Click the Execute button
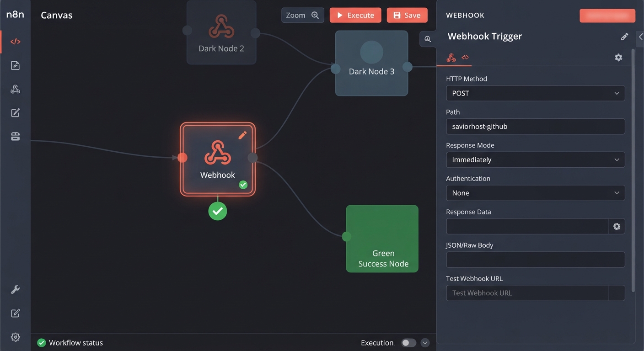Viewport: 644px width, 351px height. 355,15
